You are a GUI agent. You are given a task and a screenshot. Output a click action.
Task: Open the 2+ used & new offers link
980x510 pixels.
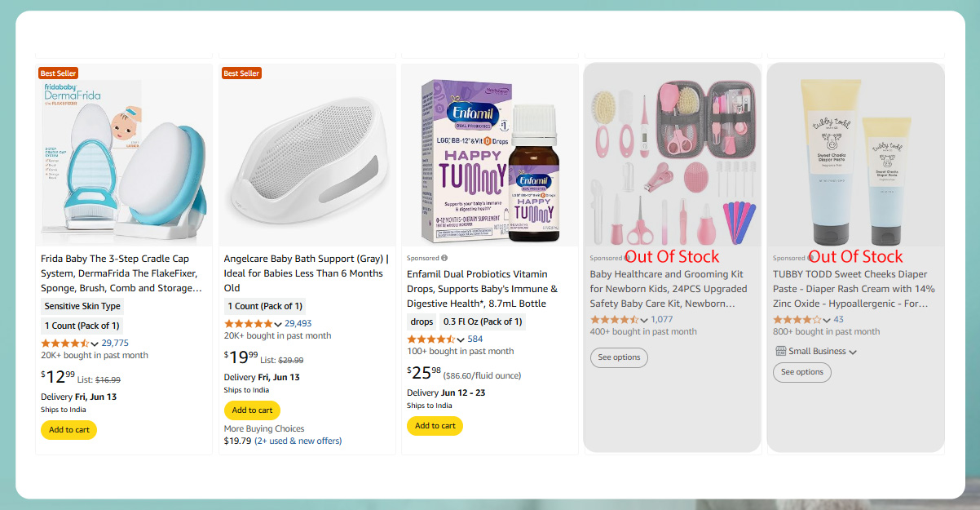298,441
